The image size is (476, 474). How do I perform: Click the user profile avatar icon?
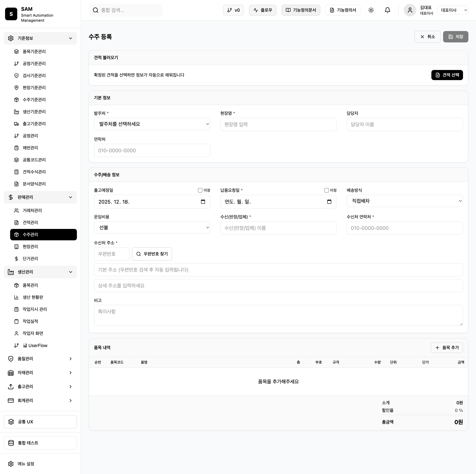tap(410, 10)
